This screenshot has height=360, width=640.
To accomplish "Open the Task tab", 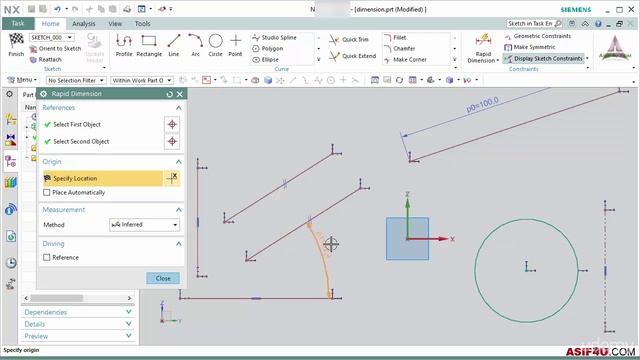I will pos(18,24).
